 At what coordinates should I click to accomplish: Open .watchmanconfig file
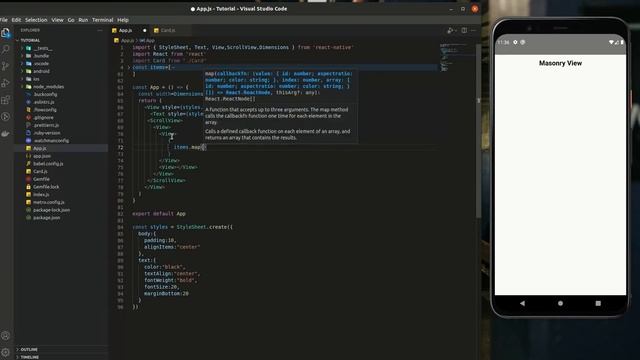click(x=51, y=141)
